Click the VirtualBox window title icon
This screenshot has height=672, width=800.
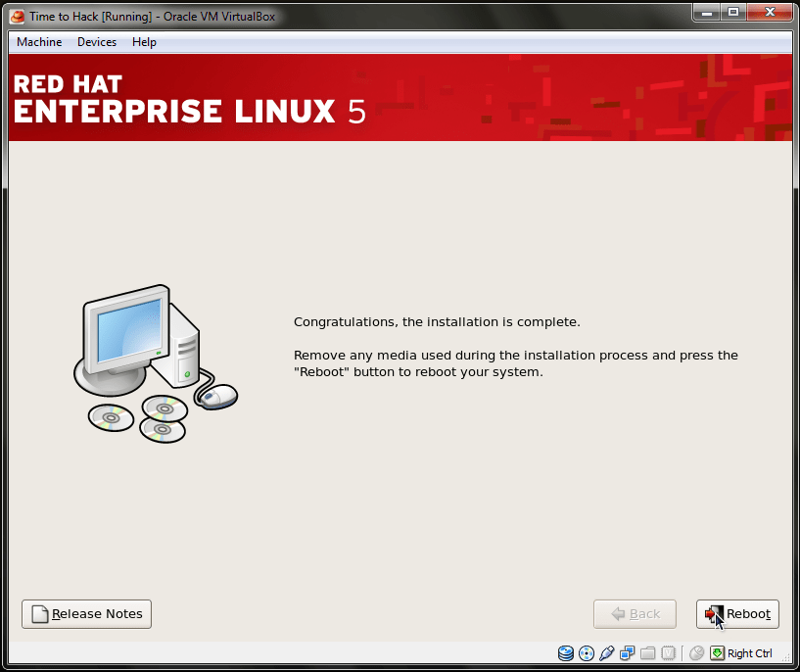coord(18,17)
